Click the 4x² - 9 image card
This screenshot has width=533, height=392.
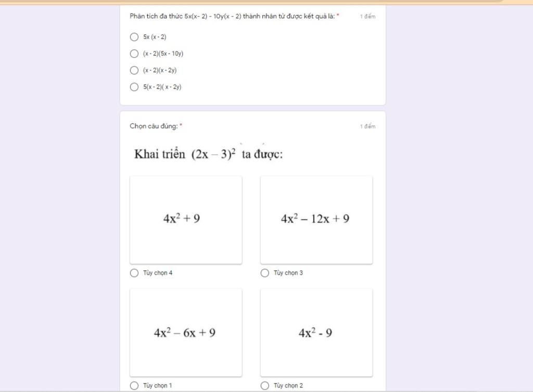316,333
